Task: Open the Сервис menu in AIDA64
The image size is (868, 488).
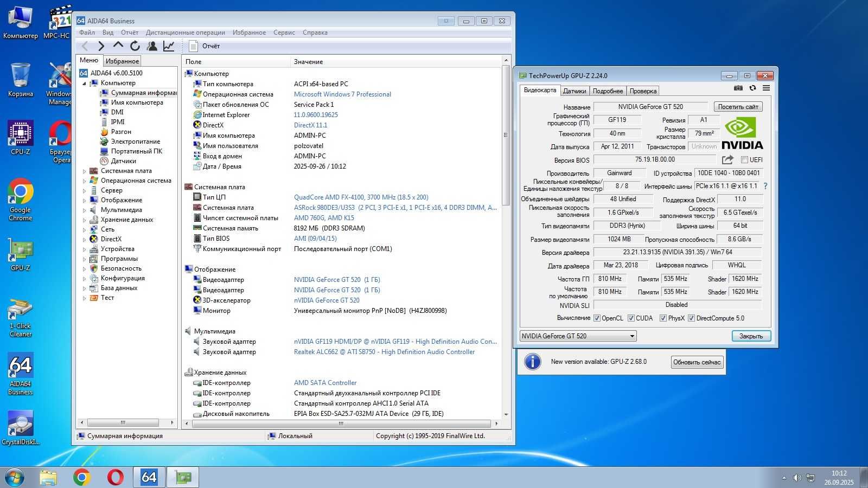Action: coord(284,33)
